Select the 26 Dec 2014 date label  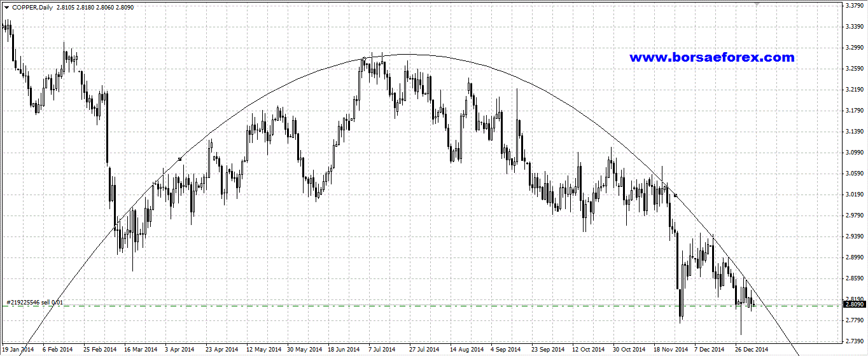pos(752,350)
